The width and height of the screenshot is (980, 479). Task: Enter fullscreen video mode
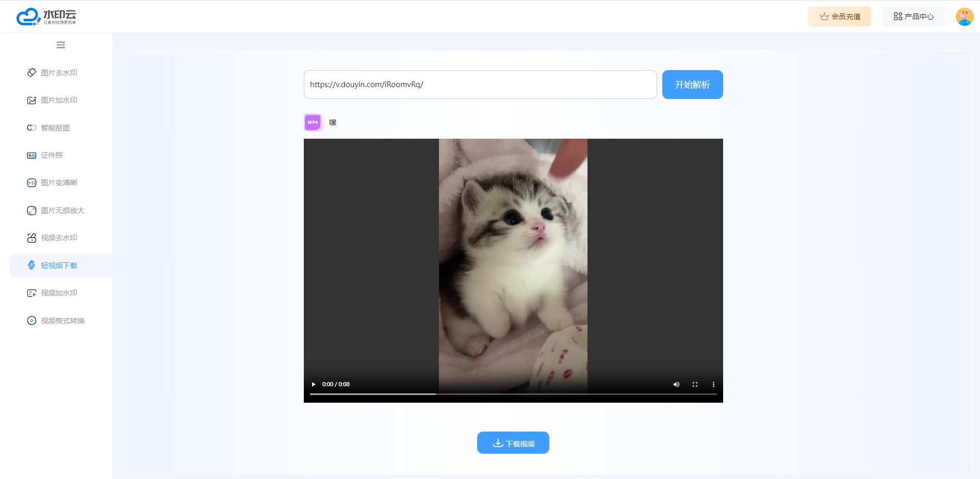click(695, 384)
